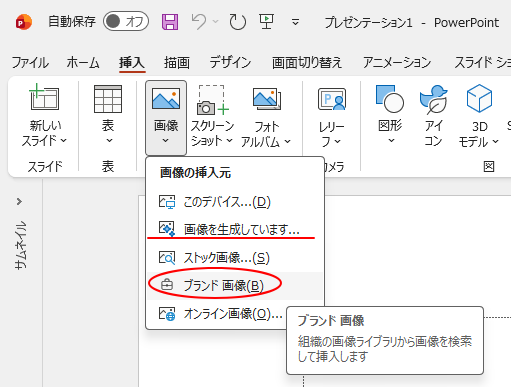Viewport: 511px width, 387px height.
Task: Start slideshow from beginning icon
Action: [x=267, y=22]
